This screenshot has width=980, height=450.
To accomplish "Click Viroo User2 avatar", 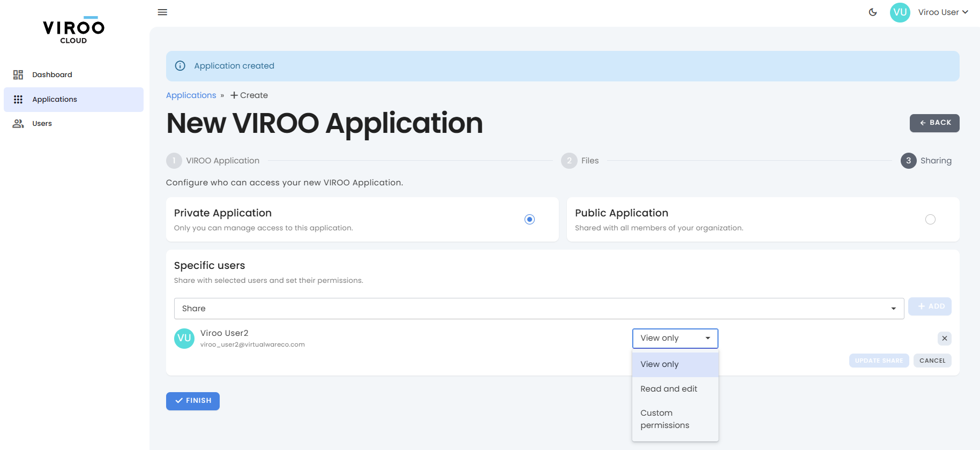I will pos(184,339).
